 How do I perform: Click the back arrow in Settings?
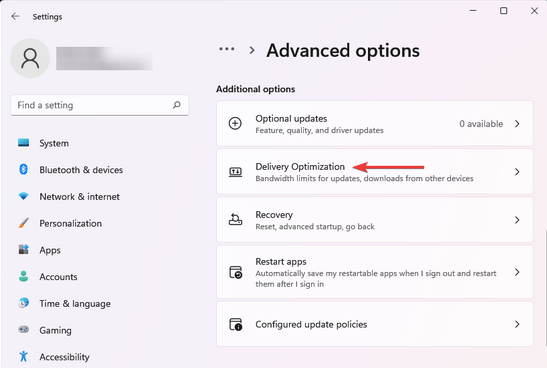pyautogui.click(x=15, y=16)
